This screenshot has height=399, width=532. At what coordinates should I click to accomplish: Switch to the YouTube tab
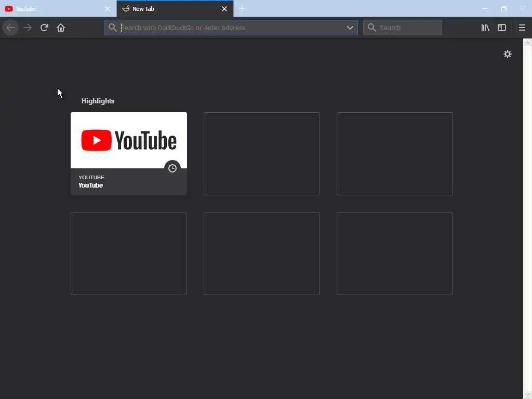pyautogui.click(x=58, y=9)
